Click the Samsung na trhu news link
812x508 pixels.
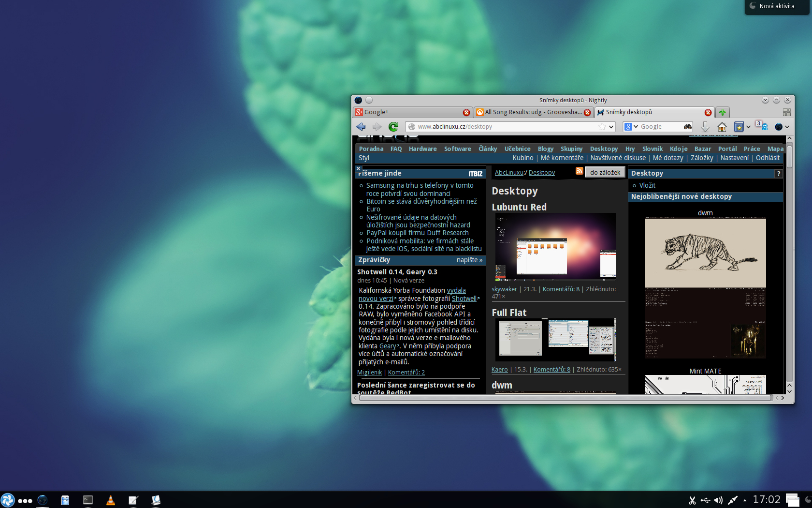[420, 189]
